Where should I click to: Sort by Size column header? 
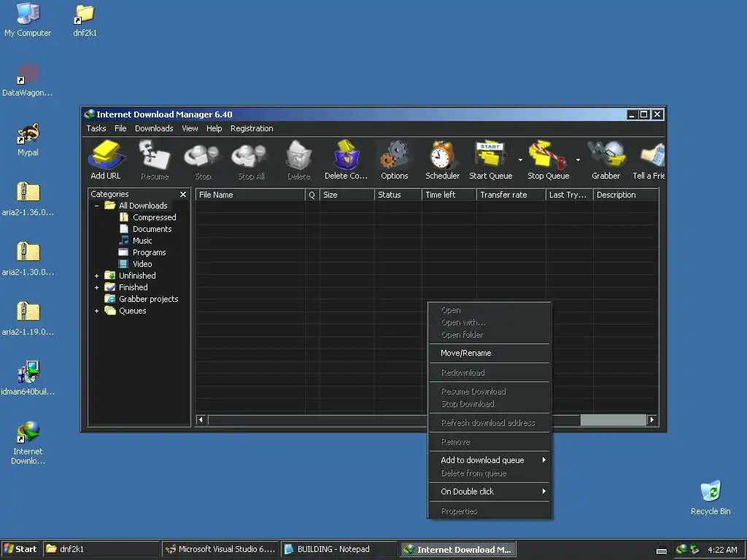coord(347,195)
